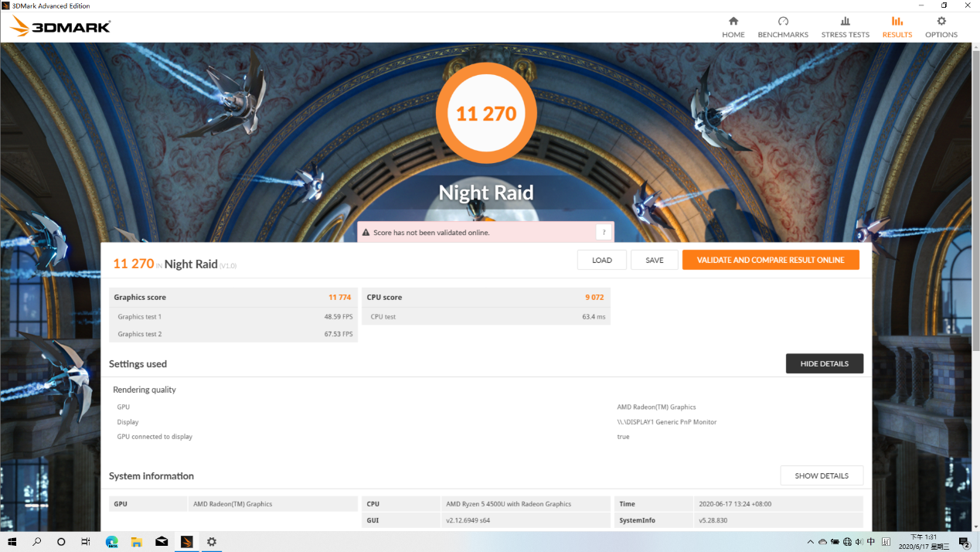
Task: Expand system information with SHOW DETAILS
Action: 822,475
